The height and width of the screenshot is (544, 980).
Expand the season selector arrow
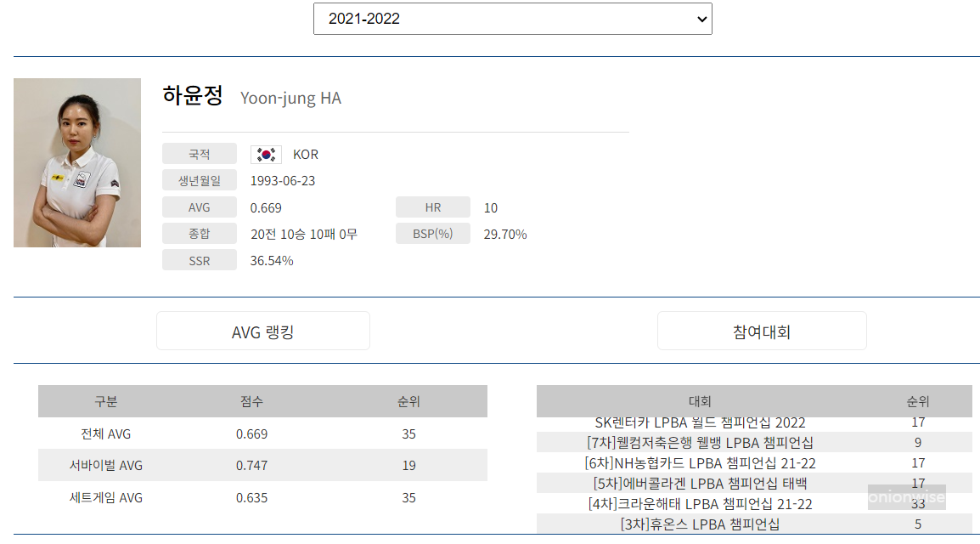pos(701,18)
